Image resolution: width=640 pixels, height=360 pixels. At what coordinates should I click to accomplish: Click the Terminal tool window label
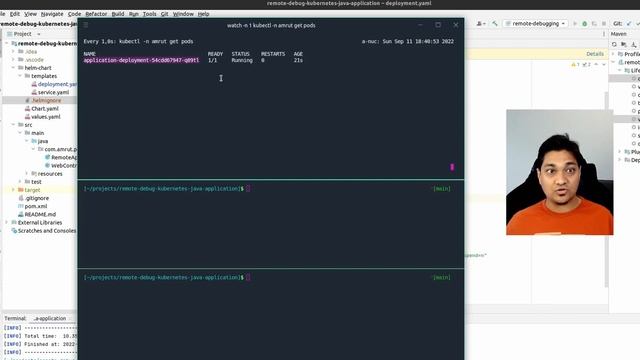15,318
